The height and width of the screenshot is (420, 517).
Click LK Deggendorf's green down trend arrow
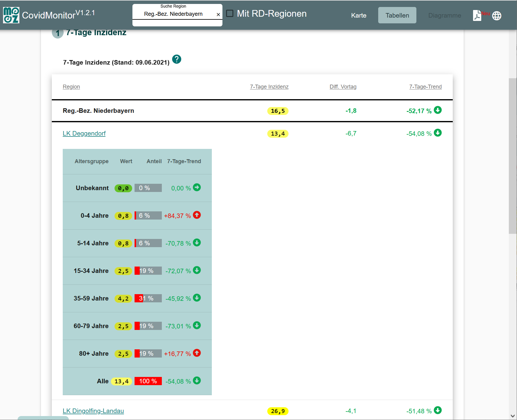[438, 133]
